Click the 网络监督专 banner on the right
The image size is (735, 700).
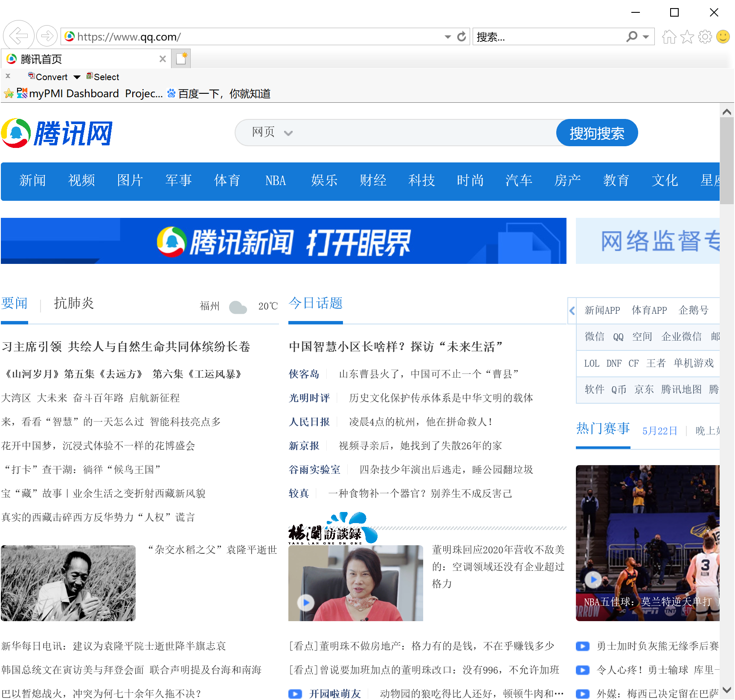(648, 241)
